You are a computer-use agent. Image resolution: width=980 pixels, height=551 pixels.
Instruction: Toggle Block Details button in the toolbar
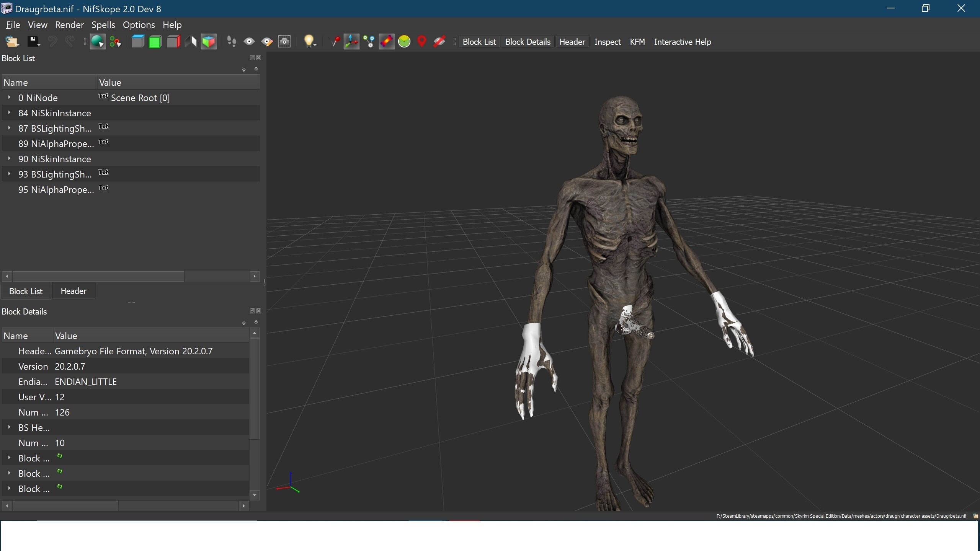528,42
